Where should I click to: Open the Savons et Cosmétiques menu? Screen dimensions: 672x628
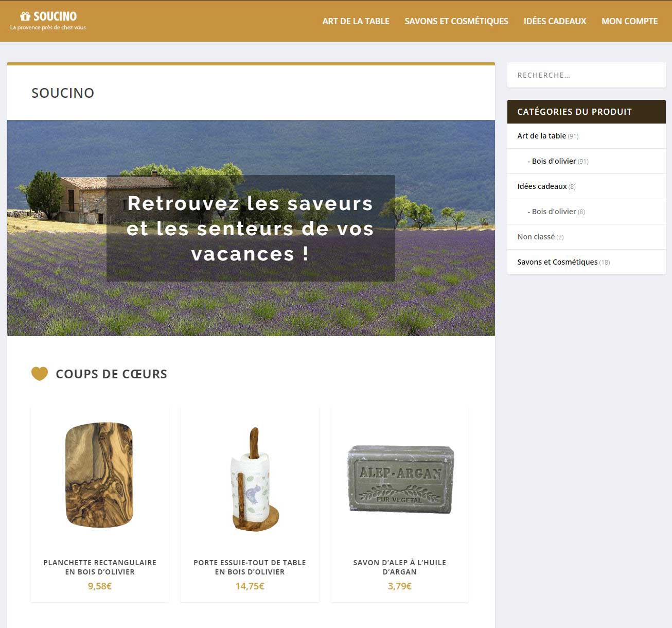pos(456,21)
